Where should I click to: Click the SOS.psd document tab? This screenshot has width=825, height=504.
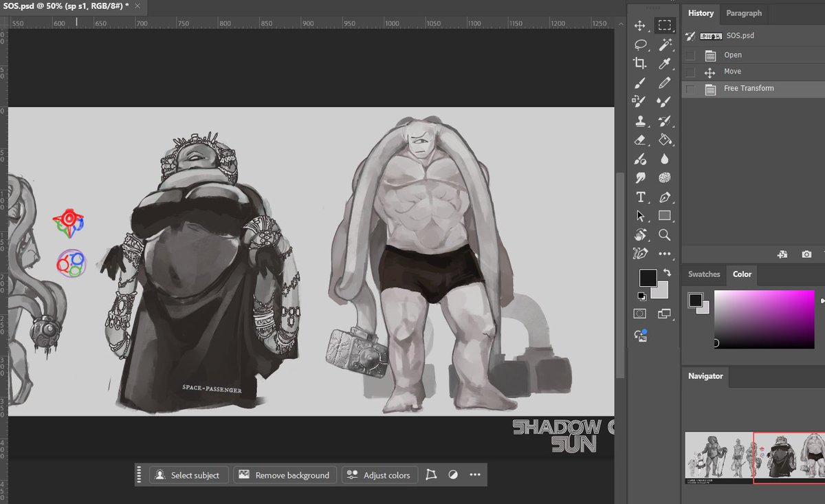[66, 6]
